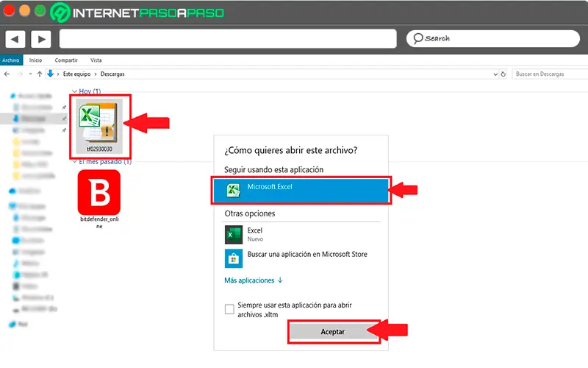Refresh the Descargas folder view
588x368 pixels.
[x=503, y=74]
